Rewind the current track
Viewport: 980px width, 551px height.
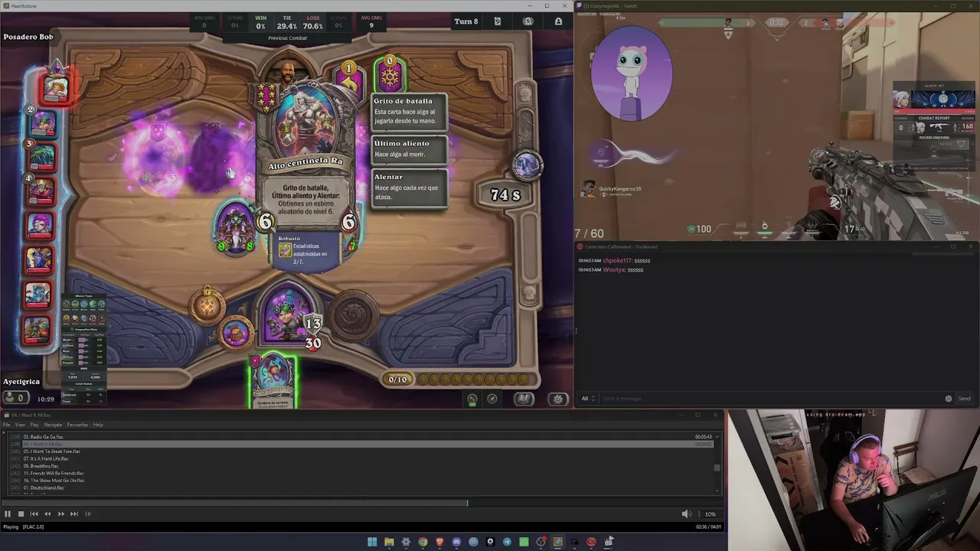[47, 514]
